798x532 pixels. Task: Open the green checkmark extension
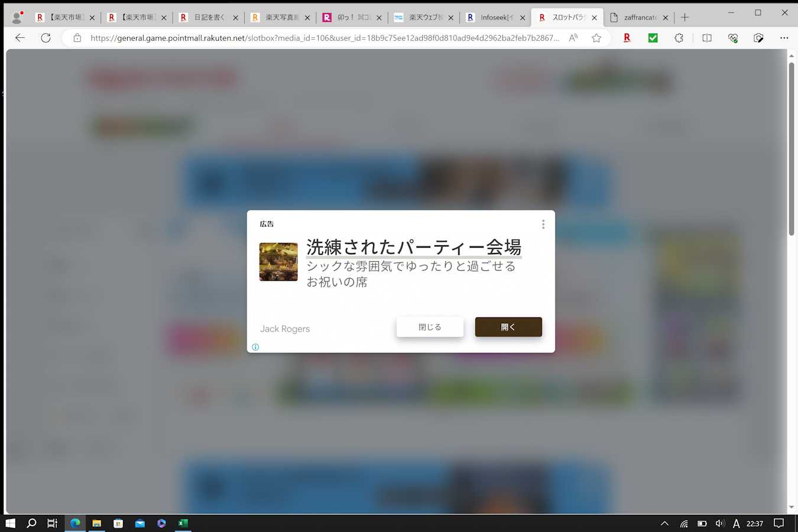tap(653, 38)
